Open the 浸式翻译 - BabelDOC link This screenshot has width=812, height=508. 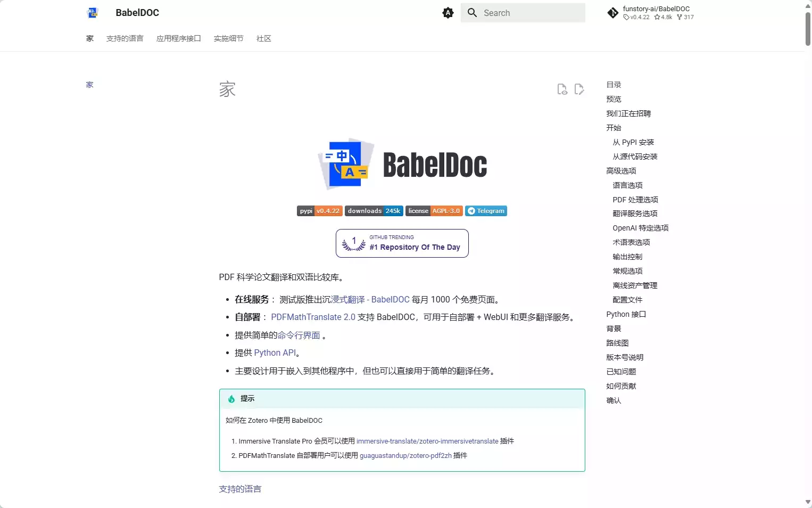click(x=370, y=300)
